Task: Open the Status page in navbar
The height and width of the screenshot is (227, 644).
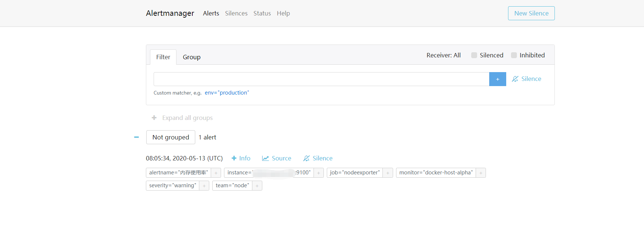Action: pyautogui.click(x=262, y=13)
